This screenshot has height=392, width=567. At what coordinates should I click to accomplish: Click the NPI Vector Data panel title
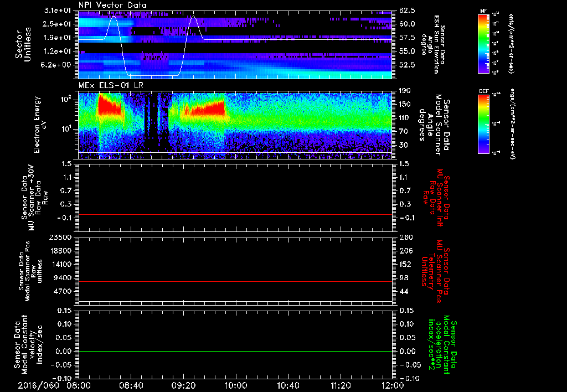click(x=112, y=5)
